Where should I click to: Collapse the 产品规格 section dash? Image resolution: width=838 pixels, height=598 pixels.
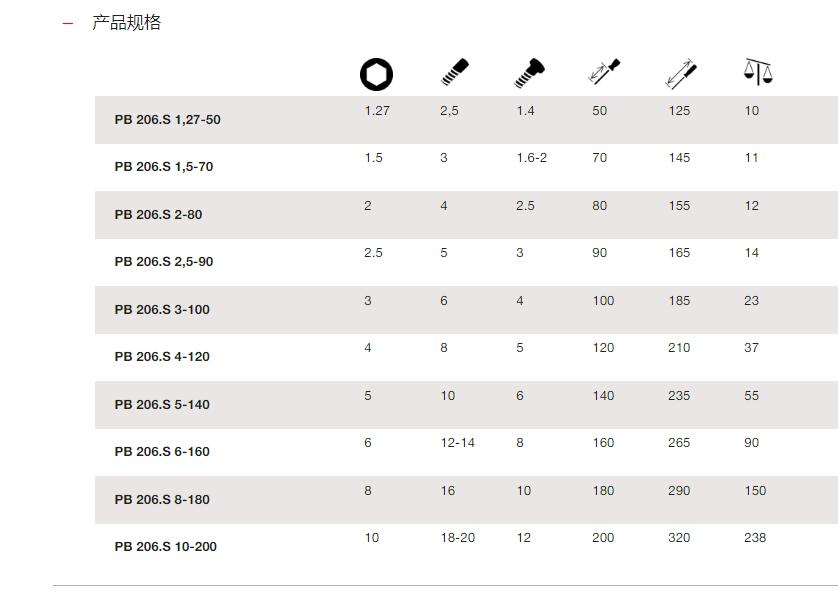tap(67, 24)
